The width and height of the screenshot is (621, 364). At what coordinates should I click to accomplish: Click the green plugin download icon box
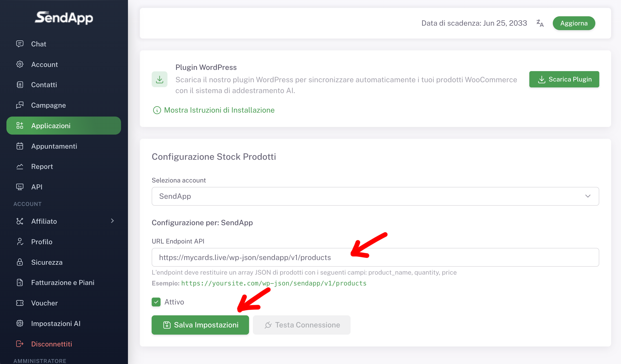coord(160,79)
